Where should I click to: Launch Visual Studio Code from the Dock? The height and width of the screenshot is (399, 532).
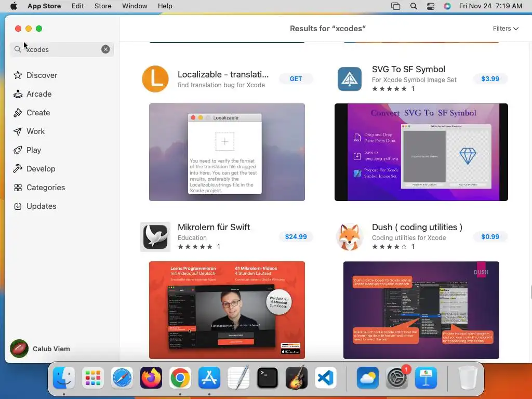point(326,378)
